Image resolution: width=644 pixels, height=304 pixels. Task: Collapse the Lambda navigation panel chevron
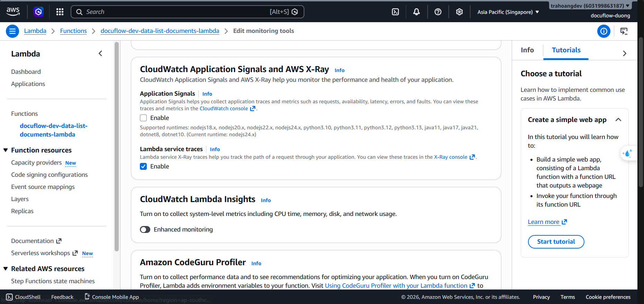[x=100, y=53]
